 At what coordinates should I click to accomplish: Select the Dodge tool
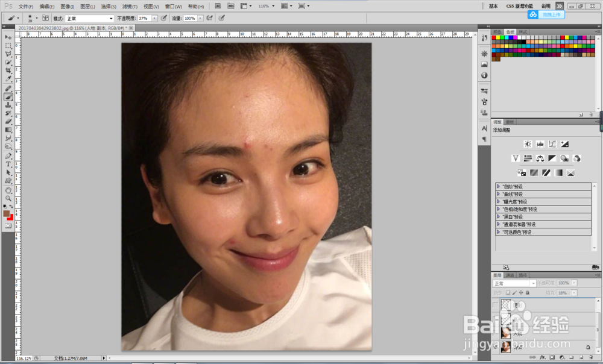click(8, 146)
